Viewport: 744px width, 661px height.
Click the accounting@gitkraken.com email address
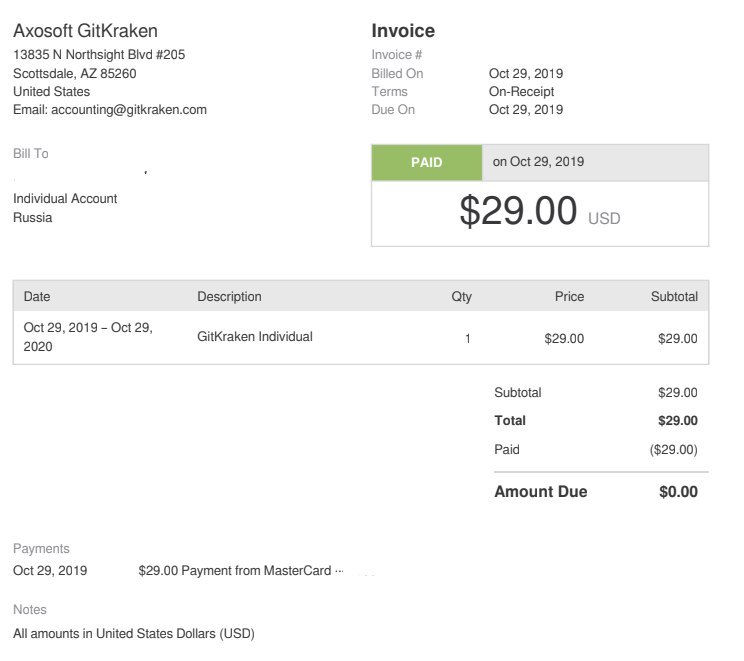[129, 110]
